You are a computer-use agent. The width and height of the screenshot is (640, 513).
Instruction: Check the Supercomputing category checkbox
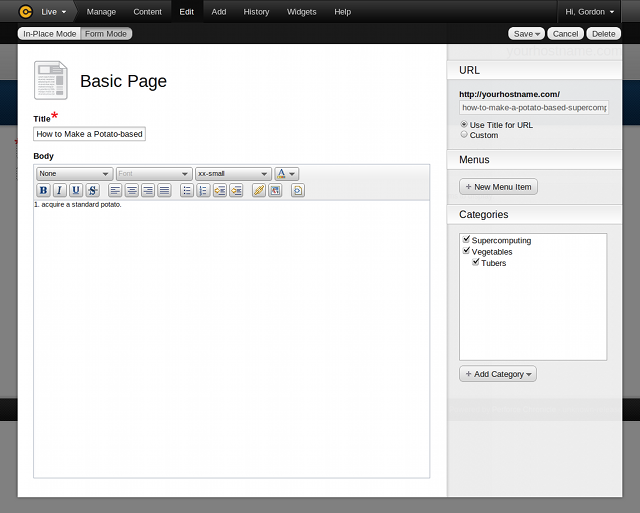click(x=466, y=240)
